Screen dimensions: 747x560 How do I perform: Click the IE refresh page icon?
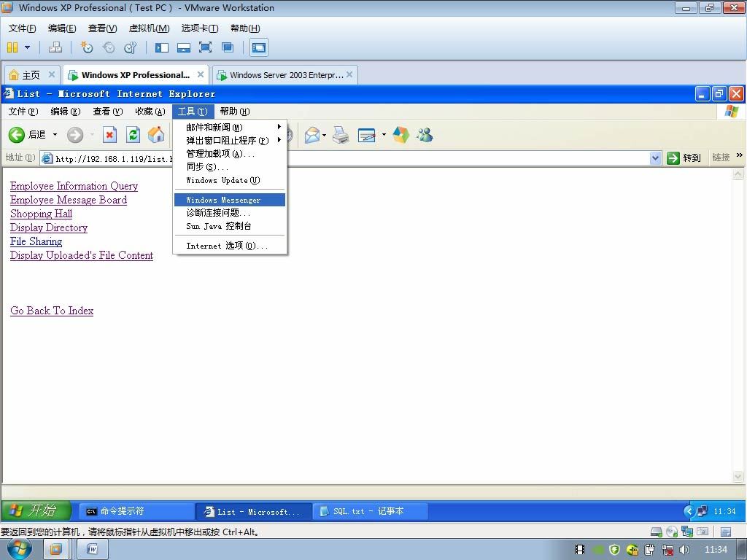133,135
